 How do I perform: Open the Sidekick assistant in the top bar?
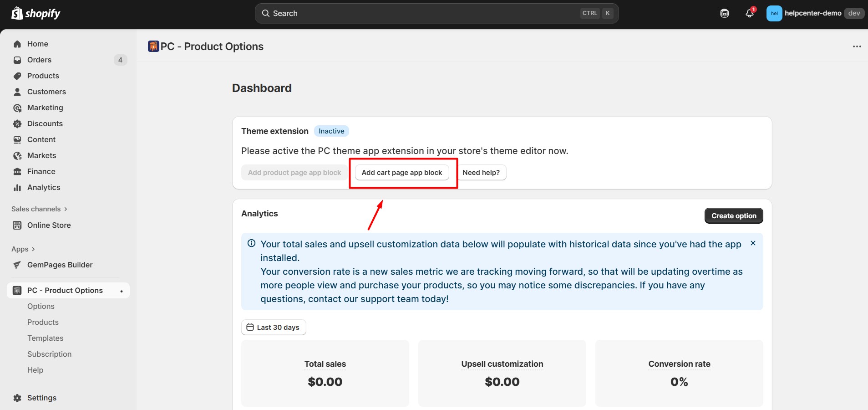coord(724,13)
